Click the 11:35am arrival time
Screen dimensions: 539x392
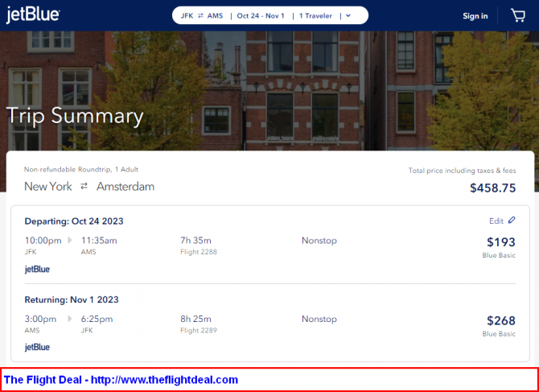tap(99, 241)
